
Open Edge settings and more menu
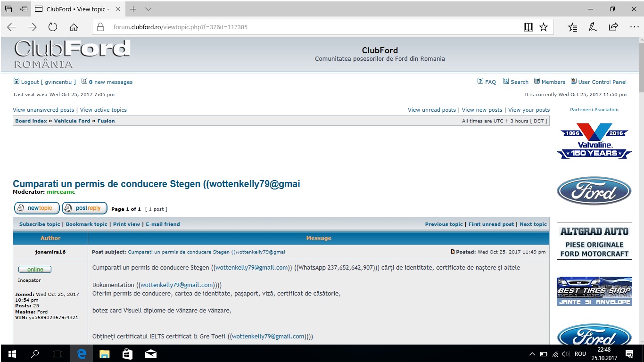(x=634, y=27)
